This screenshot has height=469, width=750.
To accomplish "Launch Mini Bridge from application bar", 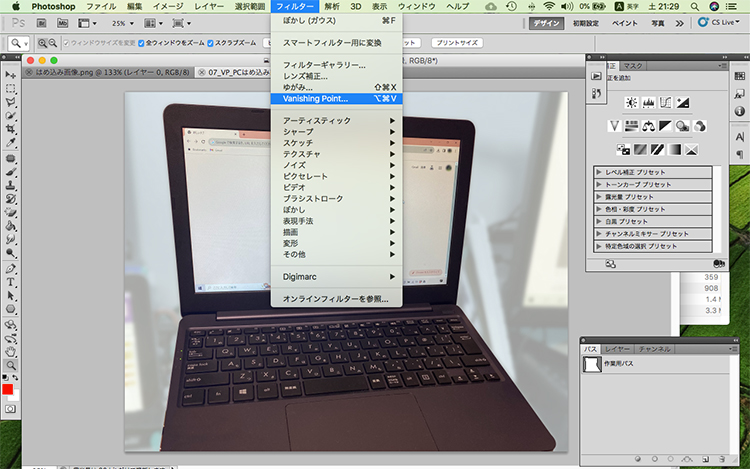I will 63,23.
